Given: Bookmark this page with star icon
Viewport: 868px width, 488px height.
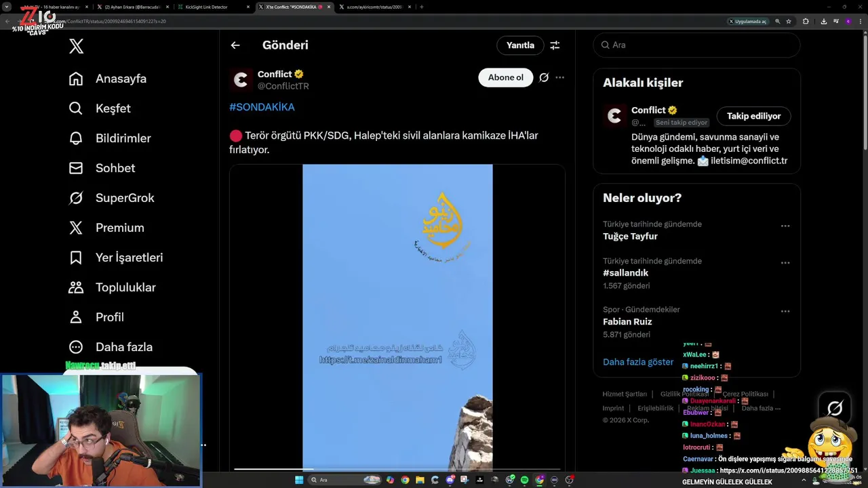Looking at the screenshot, I should [x=789, y=22].
